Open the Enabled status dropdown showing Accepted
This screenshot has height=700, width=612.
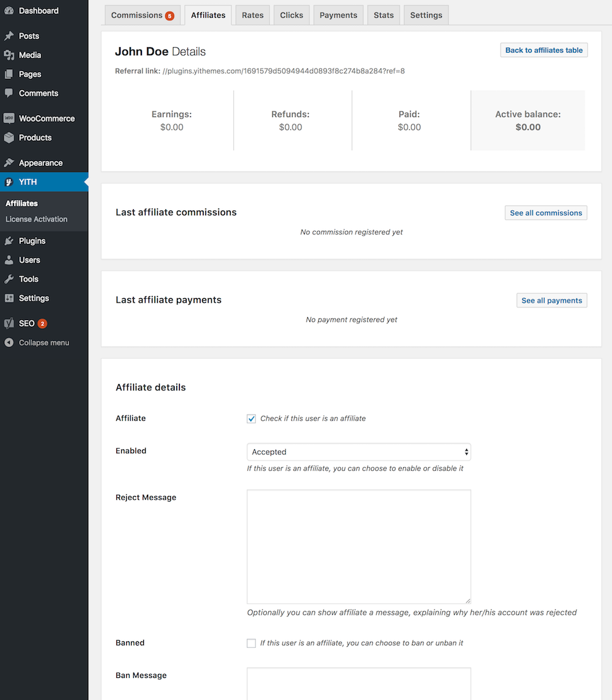[x=359, y=451]
